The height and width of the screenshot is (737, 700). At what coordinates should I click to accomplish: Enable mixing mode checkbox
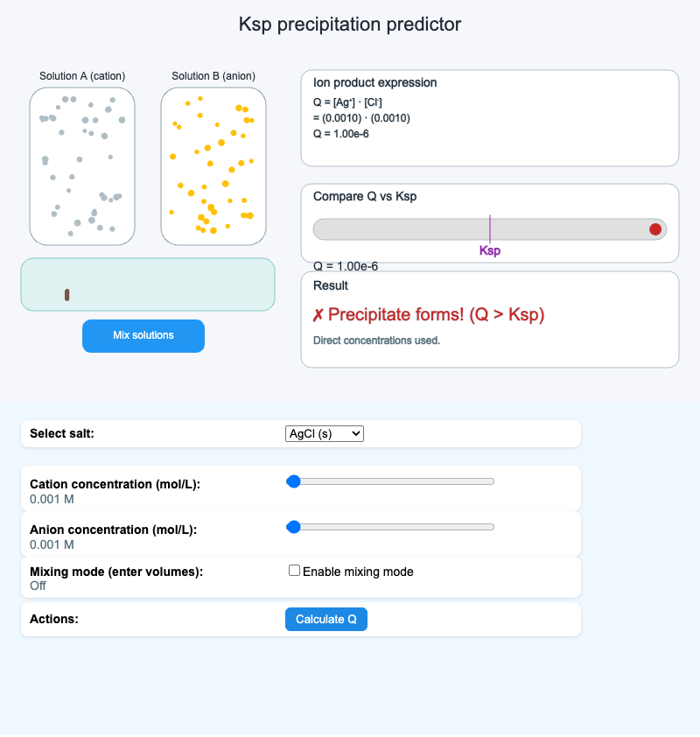click(x=295, y=571)
